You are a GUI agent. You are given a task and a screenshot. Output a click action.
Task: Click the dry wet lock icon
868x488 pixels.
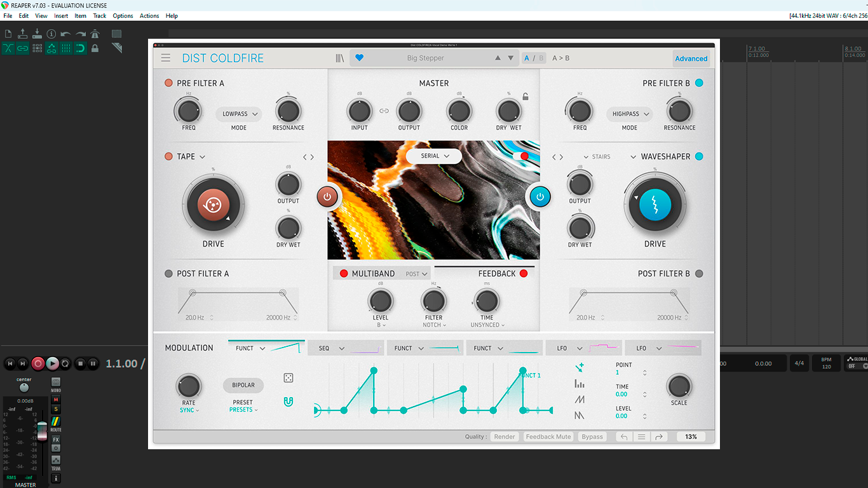[526, 97]
